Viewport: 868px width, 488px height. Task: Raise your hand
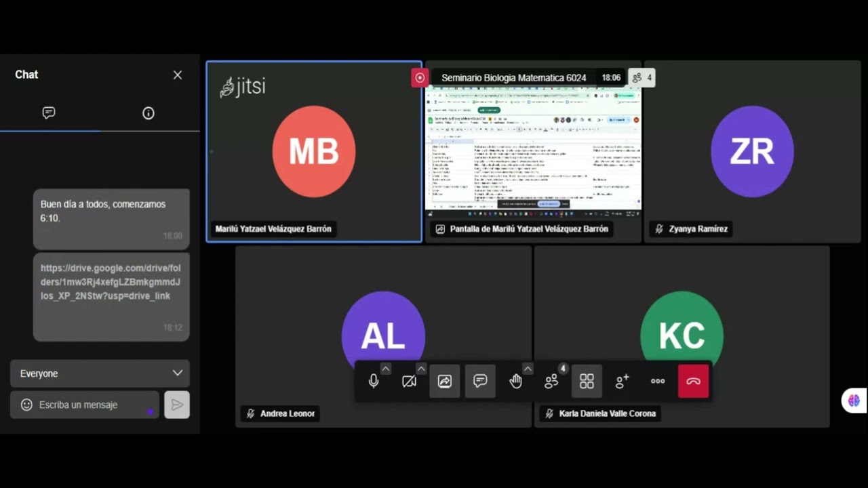pyautogui.click(x=516, y=381)
